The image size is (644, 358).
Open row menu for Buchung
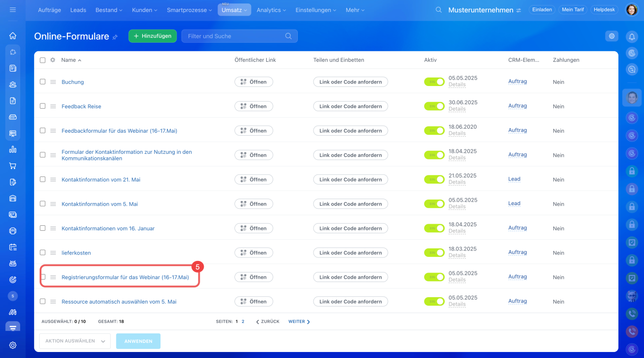[x=53, y=82]
